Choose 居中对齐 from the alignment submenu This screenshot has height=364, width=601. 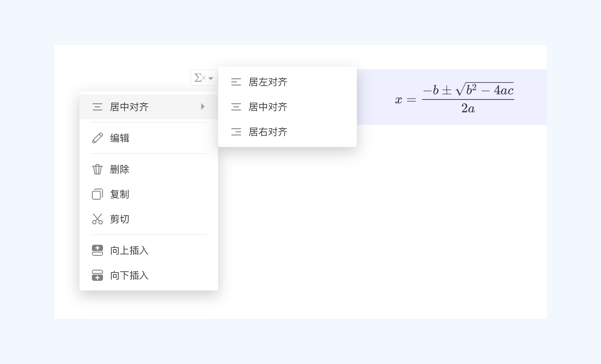tap(287, 107)
